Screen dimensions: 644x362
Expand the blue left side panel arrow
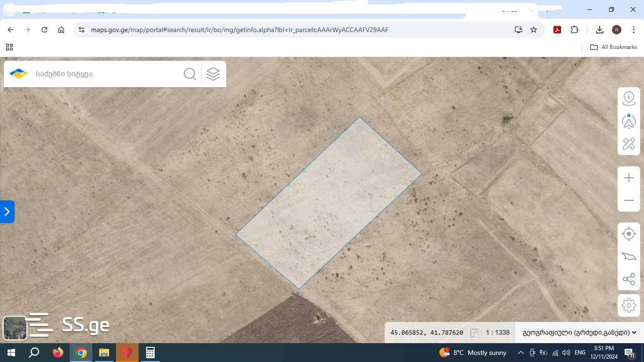point(7,212)
